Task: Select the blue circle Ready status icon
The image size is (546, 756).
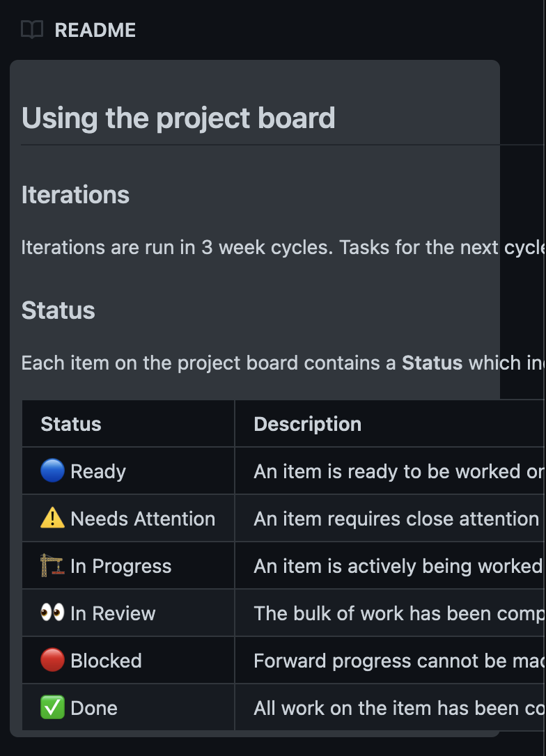Action: click(x=52, y=471)
